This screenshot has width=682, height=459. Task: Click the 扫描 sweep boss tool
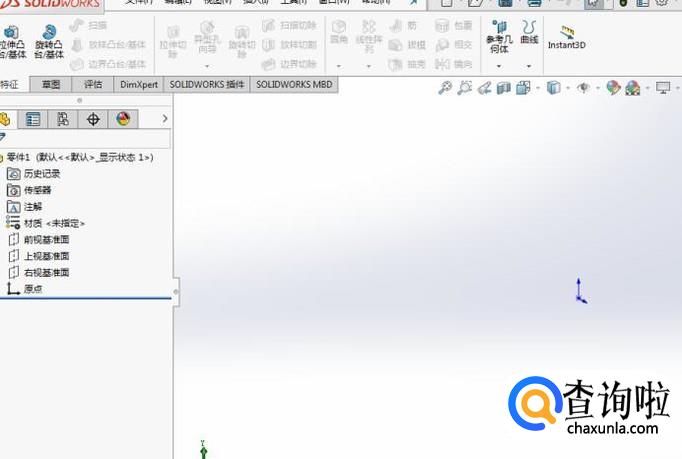[x=88, y=25]
